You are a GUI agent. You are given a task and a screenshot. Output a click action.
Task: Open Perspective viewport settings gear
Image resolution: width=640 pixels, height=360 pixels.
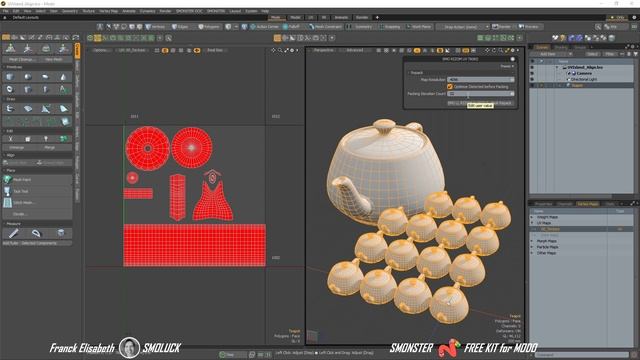pos(513,50)
